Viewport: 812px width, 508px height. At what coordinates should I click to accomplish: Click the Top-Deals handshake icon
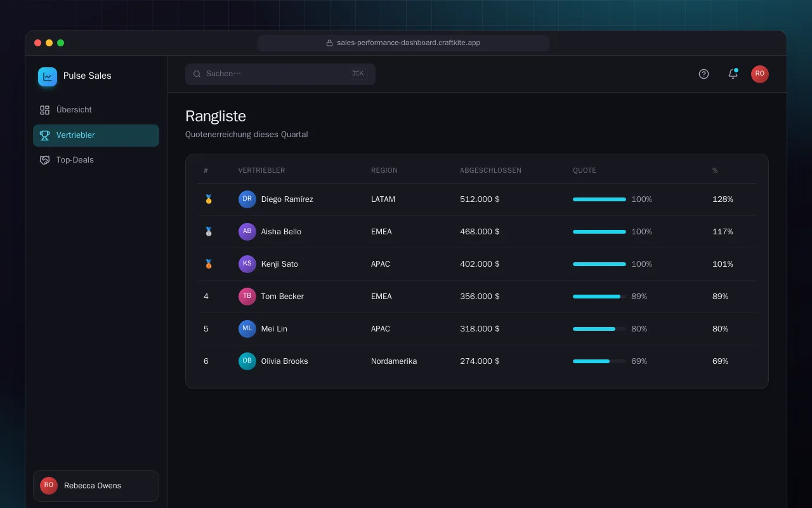[x=44, y=160]
